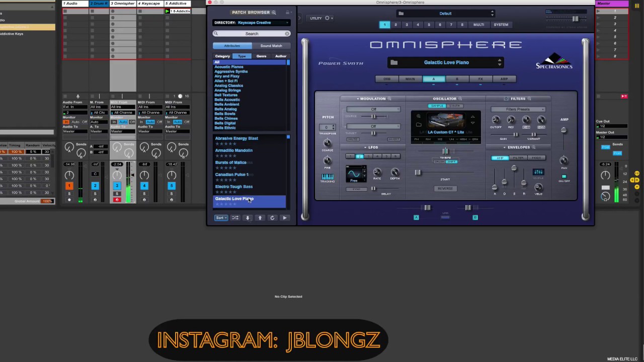Image resolution: width=644 pixels, height=362 pixels.
Task: Clear search with the X icon
Action: tap(287, 34)
